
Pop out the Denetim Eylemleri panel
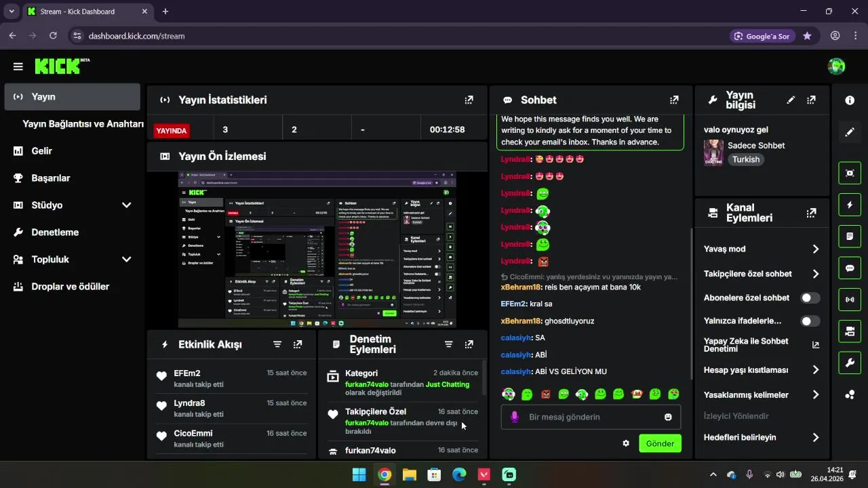tap(469, 344)
